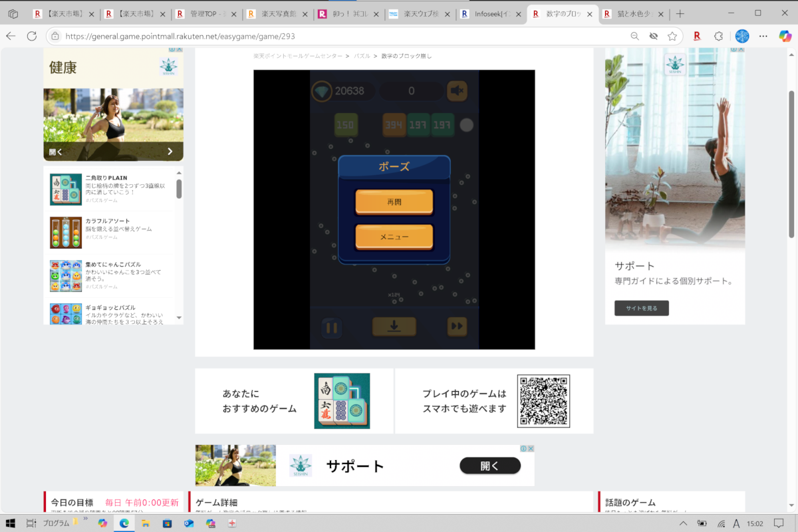The height and width of the screenshot is (532, 798).
Task: Click the game list scrollbar thumb
Action: tap(179, 189)
